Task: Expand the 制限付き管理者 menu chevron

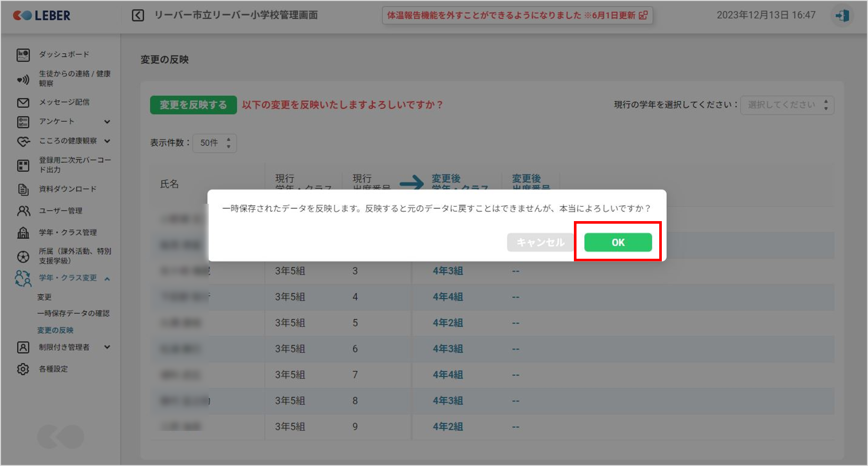Action: (107, 347)
